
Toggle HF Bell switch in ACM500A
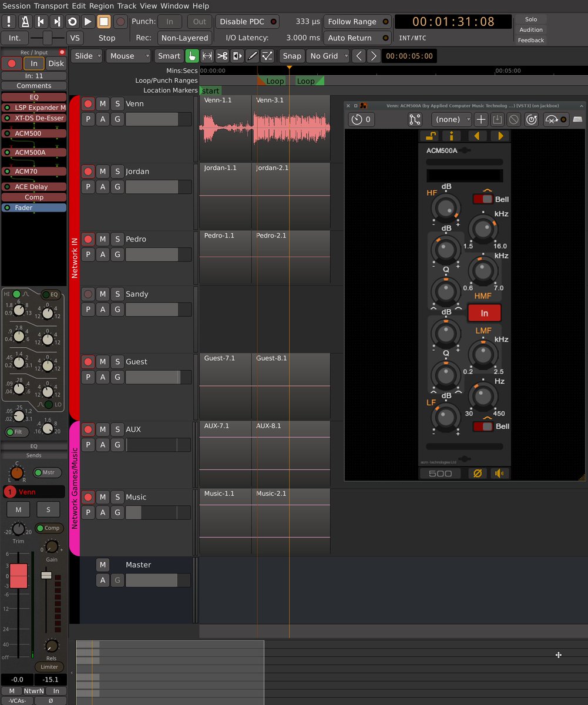482,199
